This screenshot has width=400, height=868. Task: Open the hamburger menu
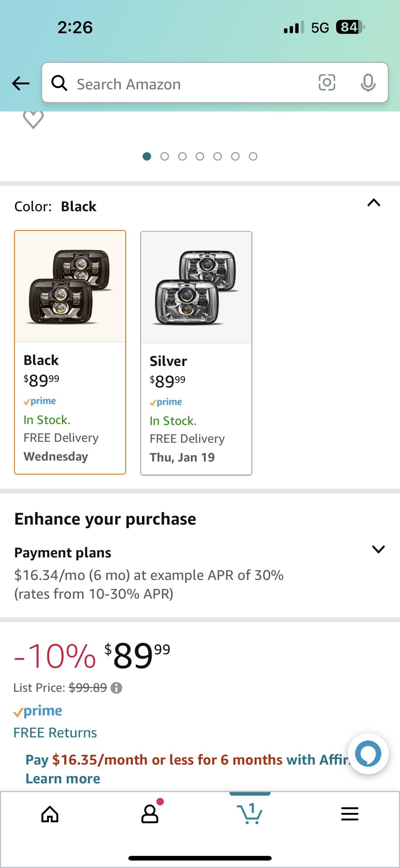[x=349, y=814]
